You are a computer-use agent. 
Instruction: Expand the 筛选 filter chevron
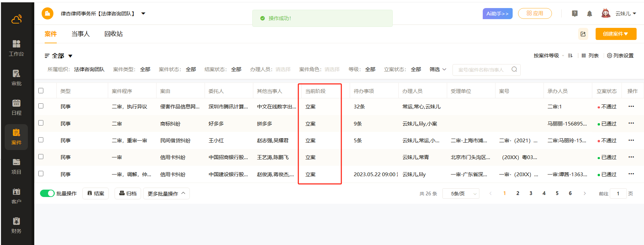(x=444, y=69)
